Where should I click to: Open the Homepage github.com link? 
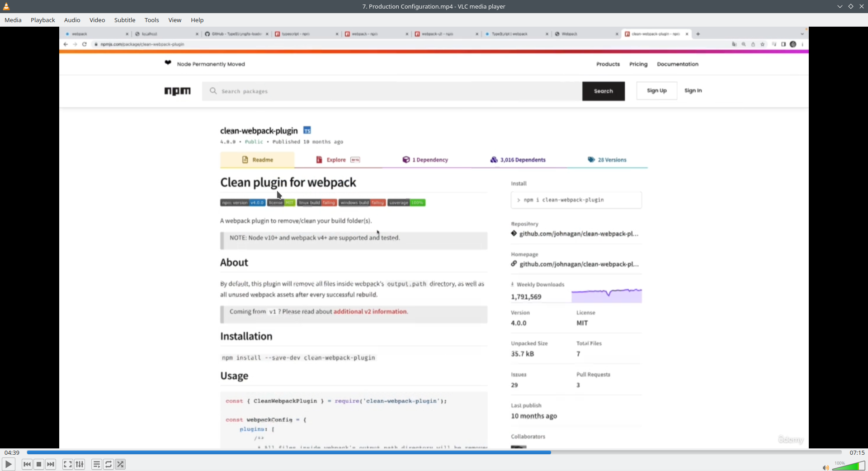pos(579,264)
